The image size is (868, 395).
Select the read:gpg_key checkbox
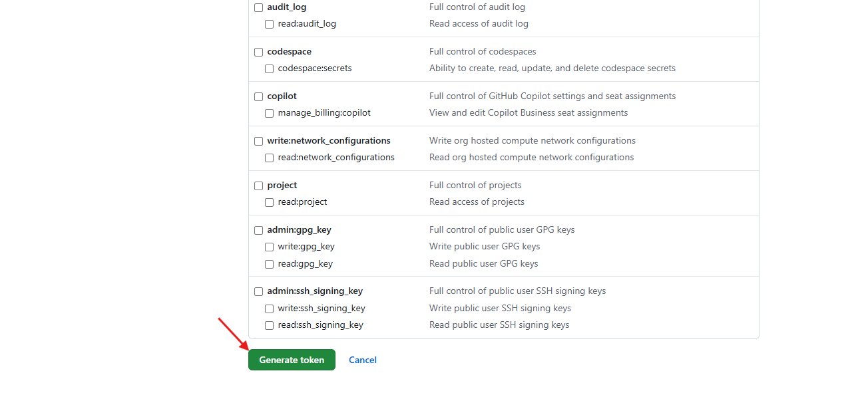(270, 264)
